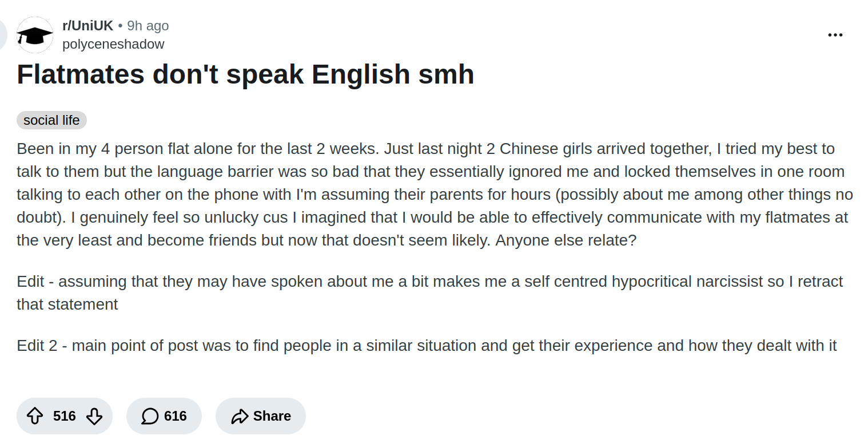Click the curved share arrow icon
This screenshot has height=447, width=868.
pyautogui.click(x=240, y=416)
